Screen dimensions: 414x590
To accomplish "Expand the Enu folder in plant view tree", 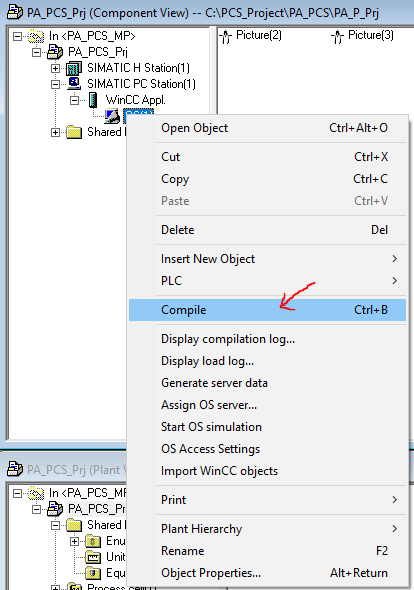I will pyautogui.click(x=75, y=541).
